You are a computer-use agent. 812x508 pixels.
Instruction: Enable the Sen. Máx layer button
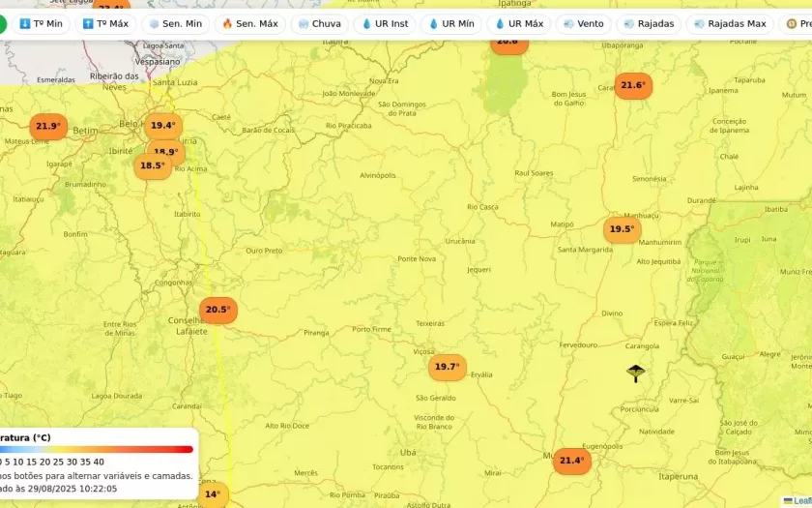coord(249,23)
